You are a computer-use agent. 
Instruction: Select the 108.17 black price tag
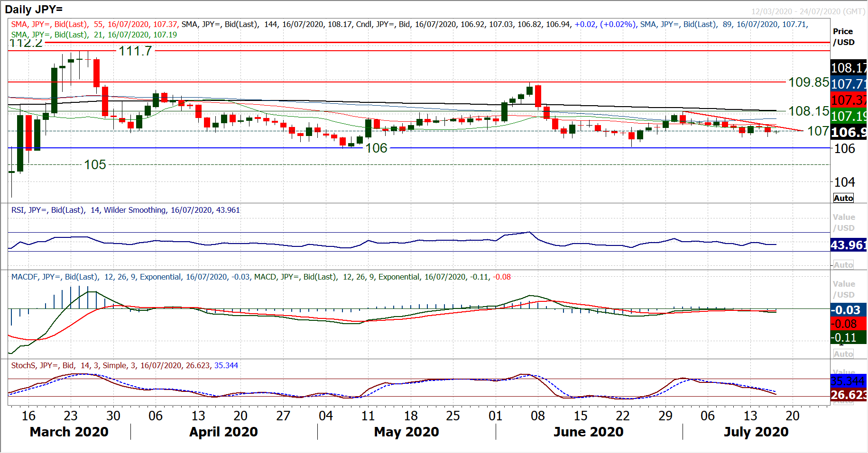tap(849, 68)
